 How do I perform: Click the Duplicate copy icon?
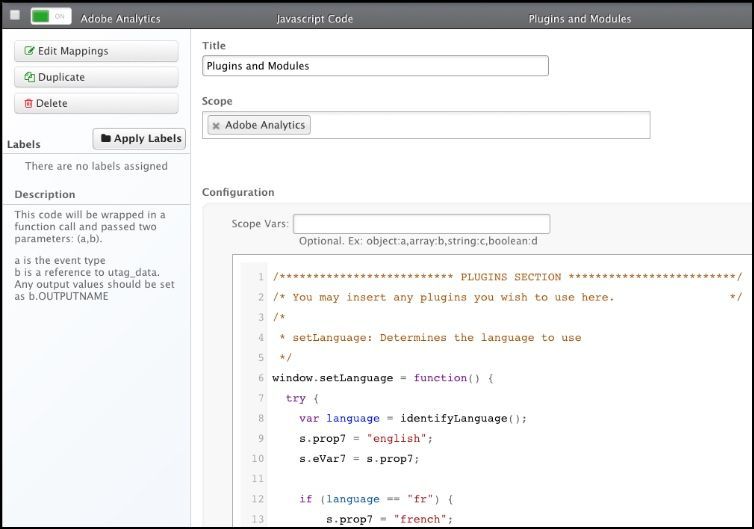[x=30, y=77]
